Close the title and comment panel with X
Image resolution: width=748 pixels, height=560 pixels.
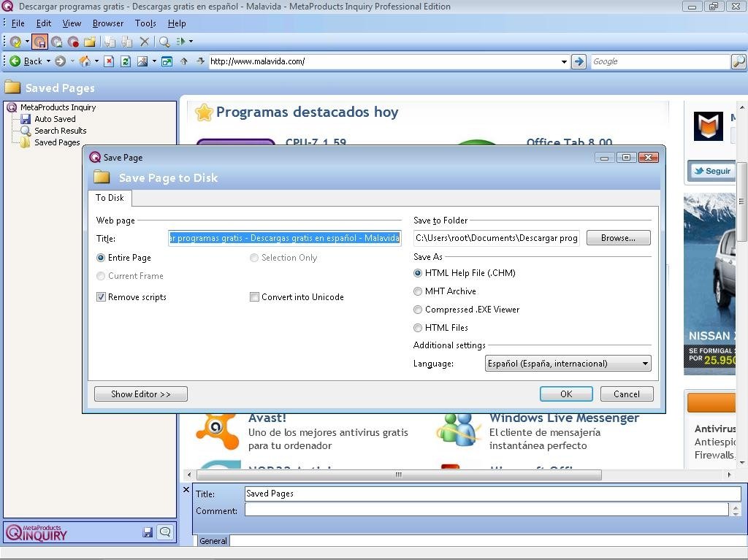coord(186,489)
